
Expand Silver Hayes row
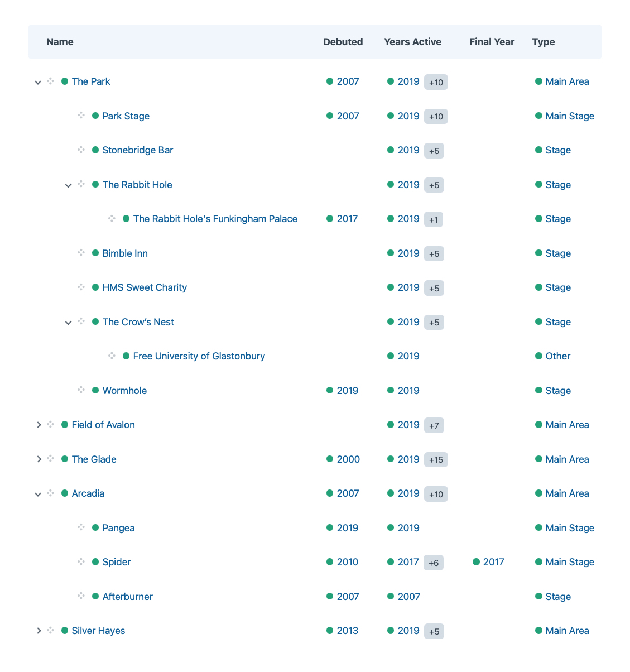pyautogui.click(x=39, y=631)
